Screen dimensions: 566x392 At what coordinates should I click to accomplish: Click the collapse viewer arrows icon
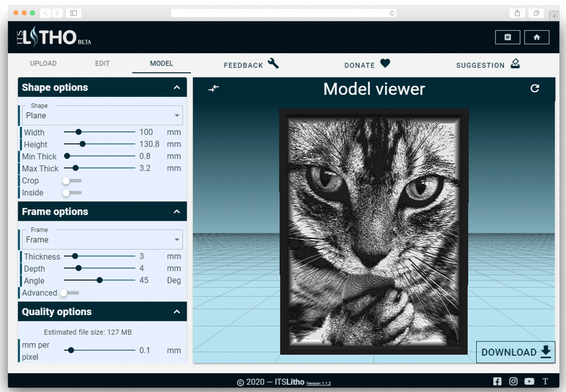click(x=214, y=88)
